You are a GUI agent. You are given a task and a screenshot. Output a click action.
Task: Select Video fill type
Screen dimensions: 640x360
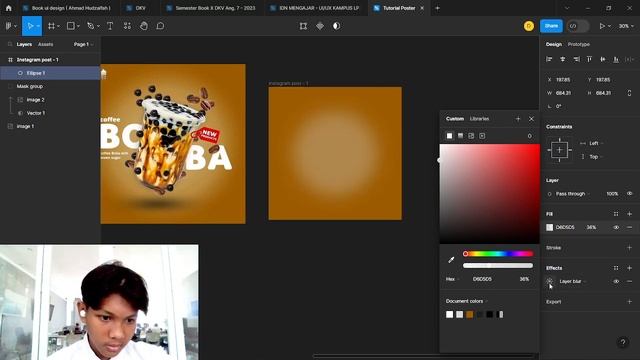pyautogui.click(x=482, y=136)
